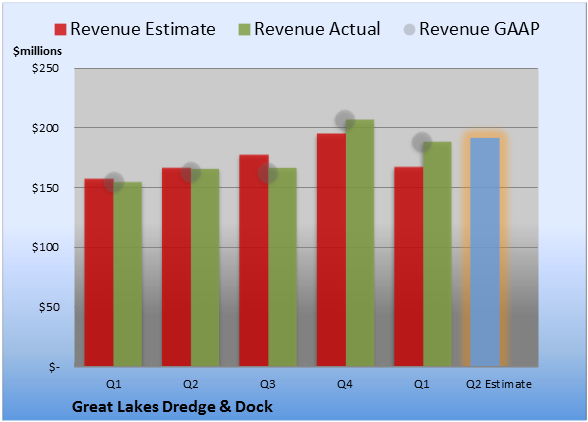The height and width of the screenshot is (422, 588).
Task: Click the Q4 red estimate bar
Action: pyautogui.click(x=331, y=250)
